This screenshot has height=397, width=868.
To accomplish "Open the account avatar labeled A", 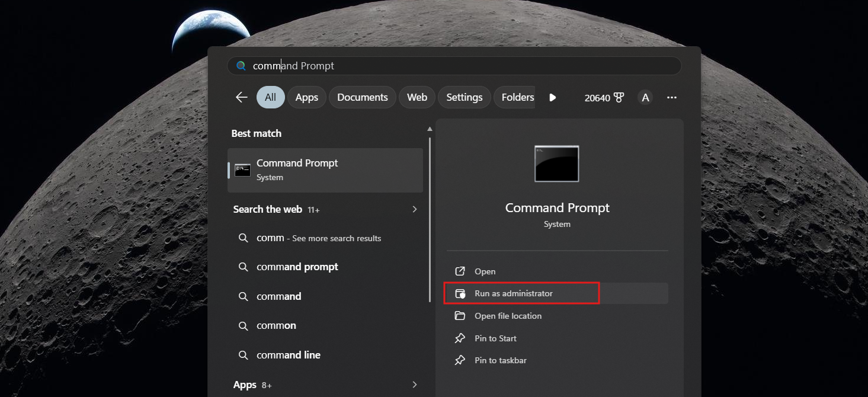I will click(x=646, y=98).
